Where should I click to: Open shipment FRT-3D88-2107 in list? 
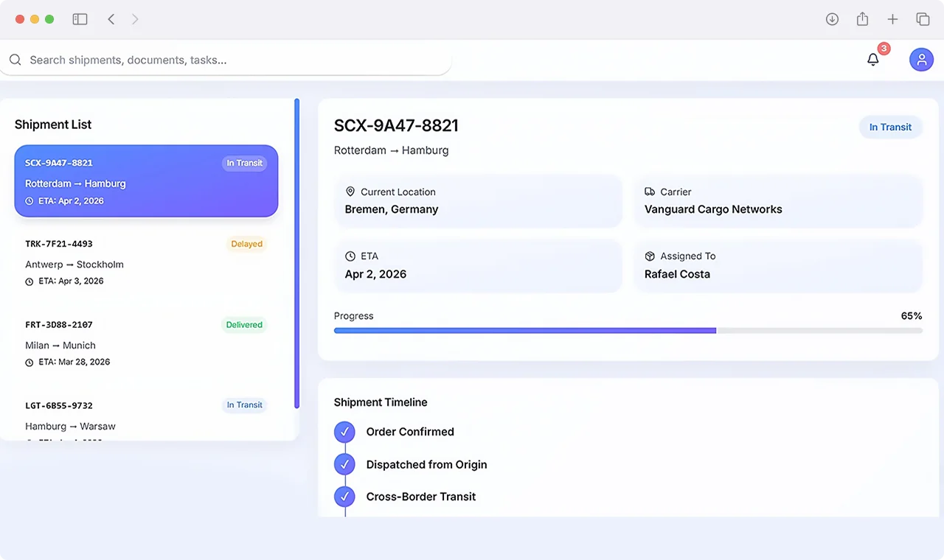pos(146,343)
